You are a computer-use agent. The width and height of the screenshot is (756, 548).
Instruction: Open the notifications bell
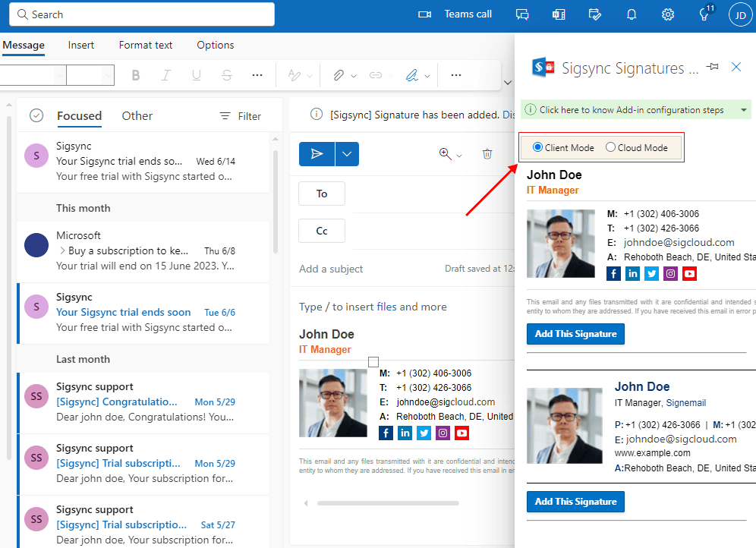coord(632,14)
